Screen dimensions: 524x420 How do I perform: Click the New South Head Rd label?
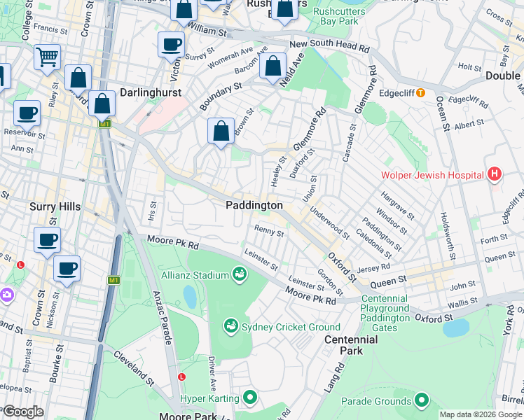click(x=329, y=46)
